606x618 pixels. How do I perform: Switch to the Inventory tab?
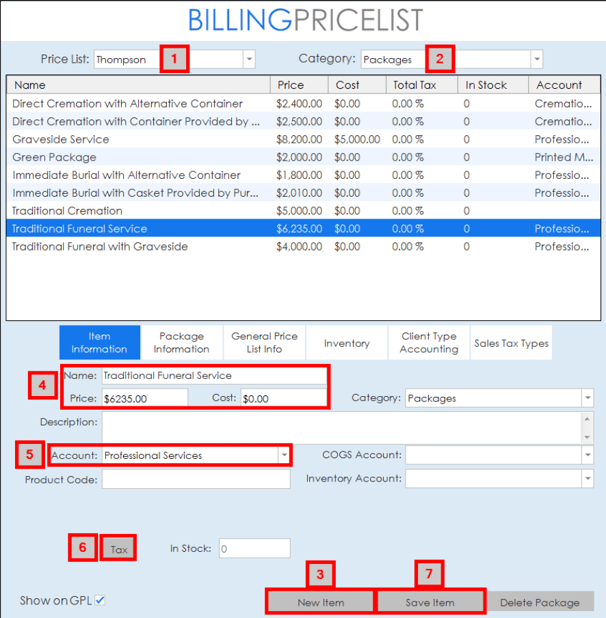point(346,343)
